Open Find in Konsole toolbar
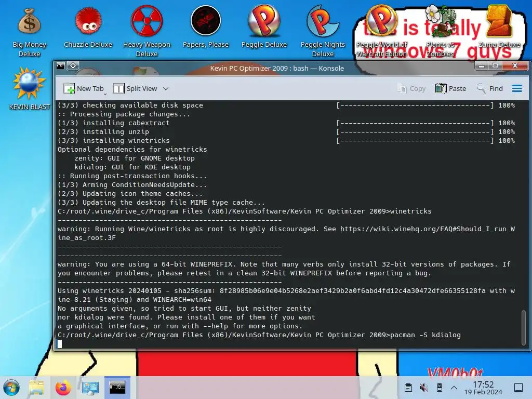The width and height of the screenshot is (532, 399). click(489, 88)
